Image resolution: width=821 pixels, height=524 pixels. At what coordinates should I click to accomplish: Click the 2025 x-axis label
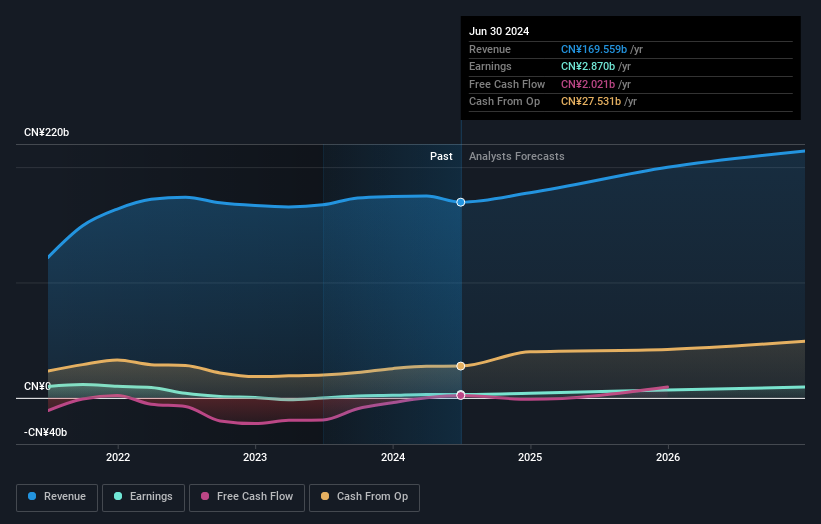click(x=530, y=457)
